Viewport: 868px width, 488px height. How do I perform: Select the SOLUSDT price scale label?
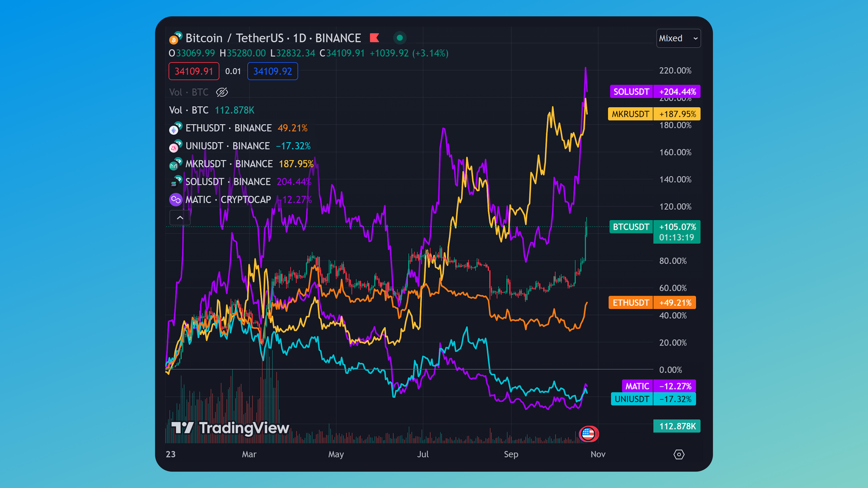tap(631, 92)
